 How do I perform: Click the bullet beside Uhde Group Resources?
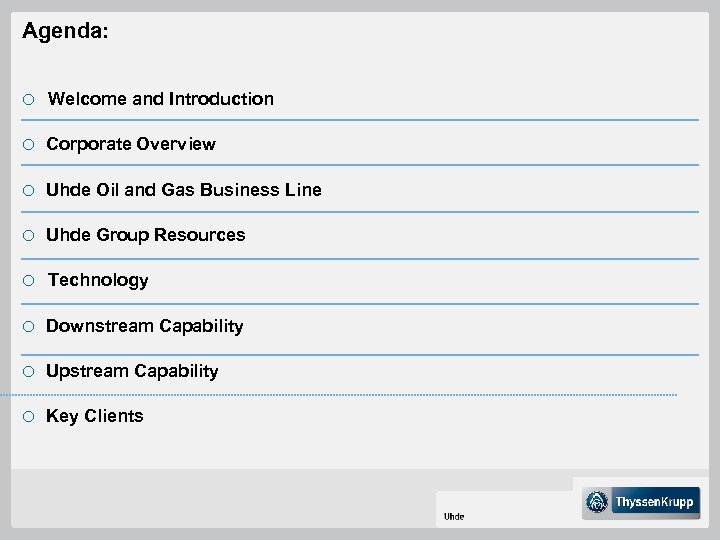pyautogui.click(x=31, y=236)
